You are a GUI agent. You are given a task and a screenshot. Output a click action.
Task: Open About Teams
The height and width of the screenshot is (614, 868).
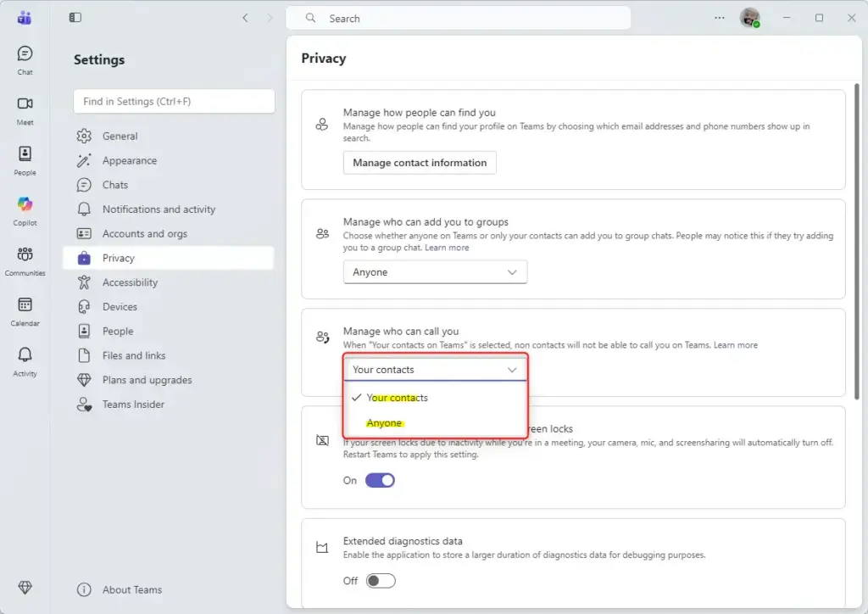point(169,589)
